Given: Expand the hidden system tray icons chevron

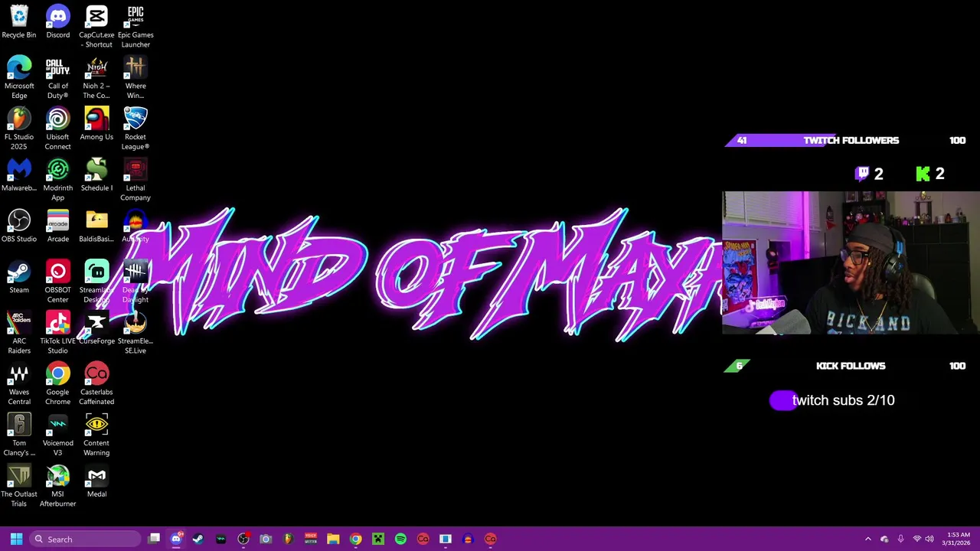Looking at the screenshot, I should pos(867,539).
